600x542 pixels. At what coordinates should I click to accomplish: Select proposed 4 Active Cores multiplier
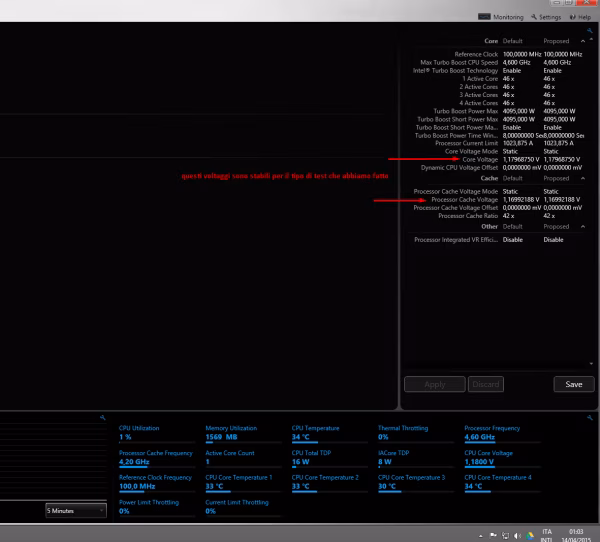pyautogui.click(x=549, y=103)
